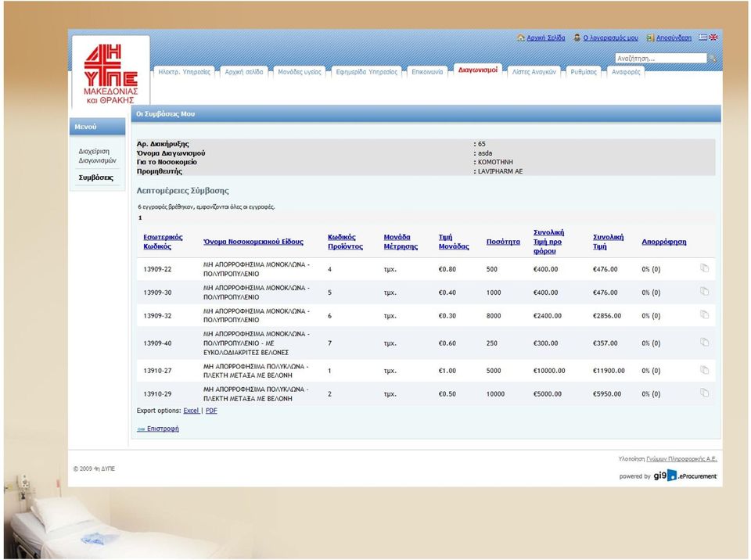Switch to the Ρυθμίσεις tab
This screenshot has width=751, height=560.
pyautogui.click(x=584, y=72)
